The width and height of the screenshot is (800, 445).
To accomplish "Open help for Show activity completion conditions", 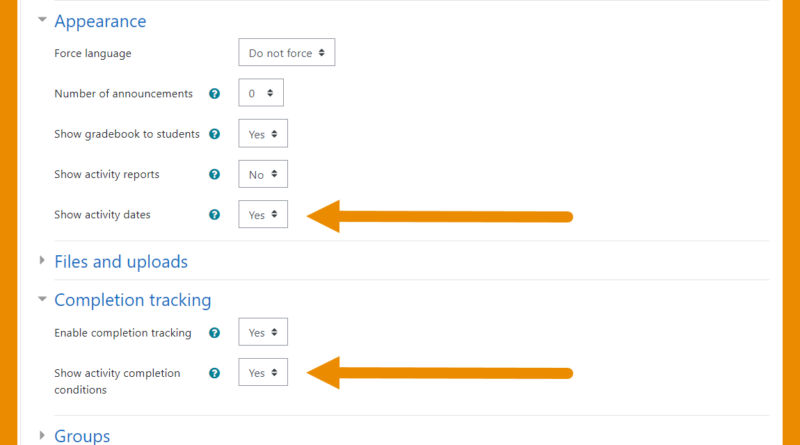I will [x=214, y=373].
